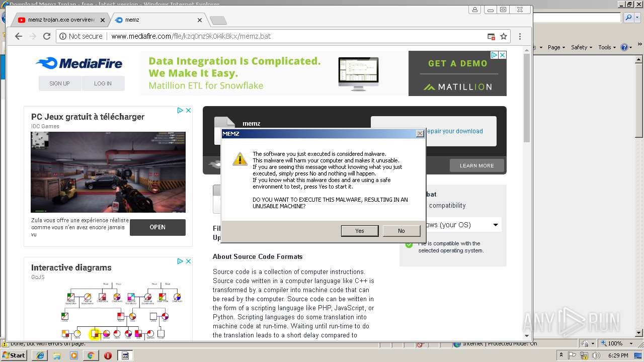
Task: Click the active MEMZ taskbar window button
Action: tap(125, 355)
